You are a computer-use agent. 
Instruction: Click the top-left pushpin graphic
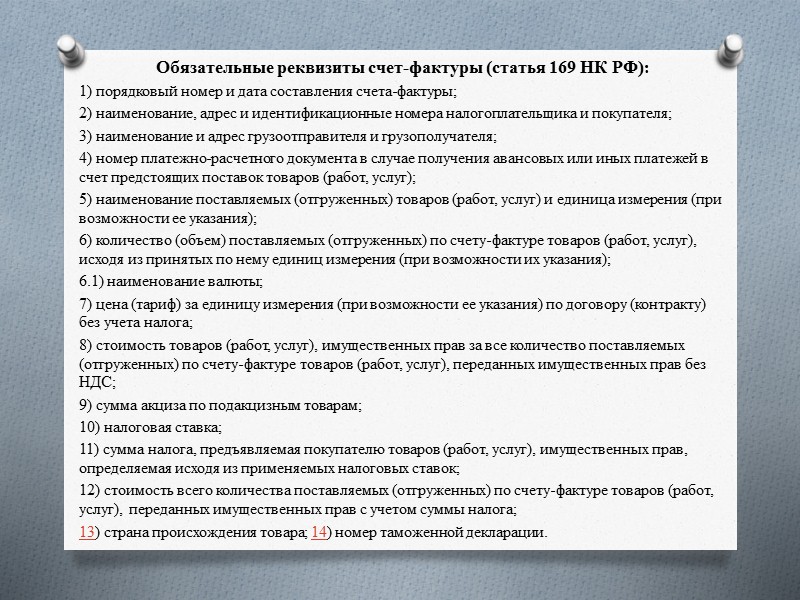point(71,49)
